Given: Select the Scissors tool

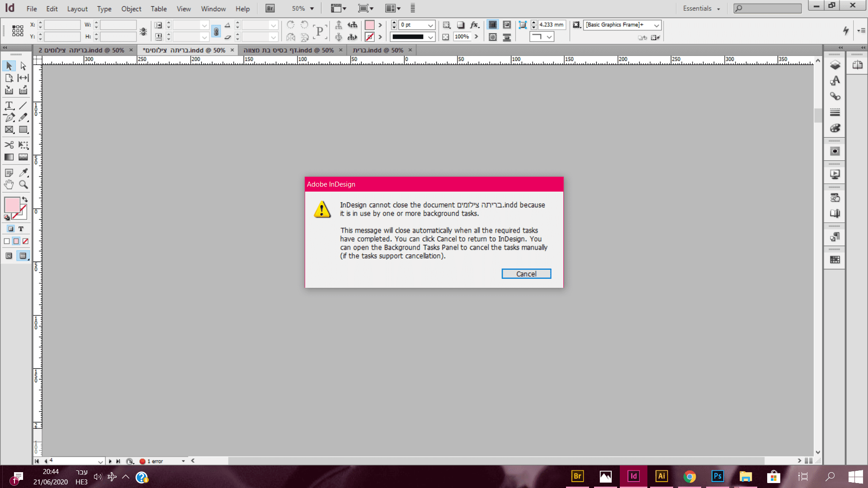Looking at the screenshot, I should (x=9, y=145).
